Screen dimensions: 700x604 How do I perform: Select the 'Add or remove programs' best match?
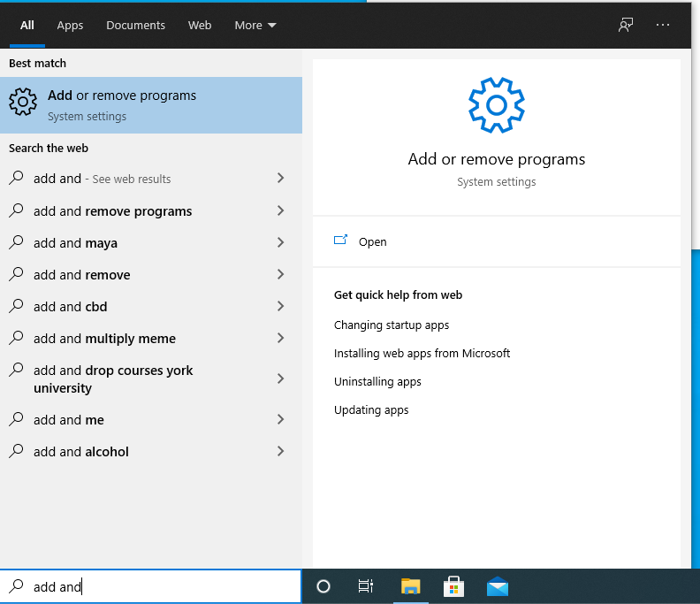(150, 105)
